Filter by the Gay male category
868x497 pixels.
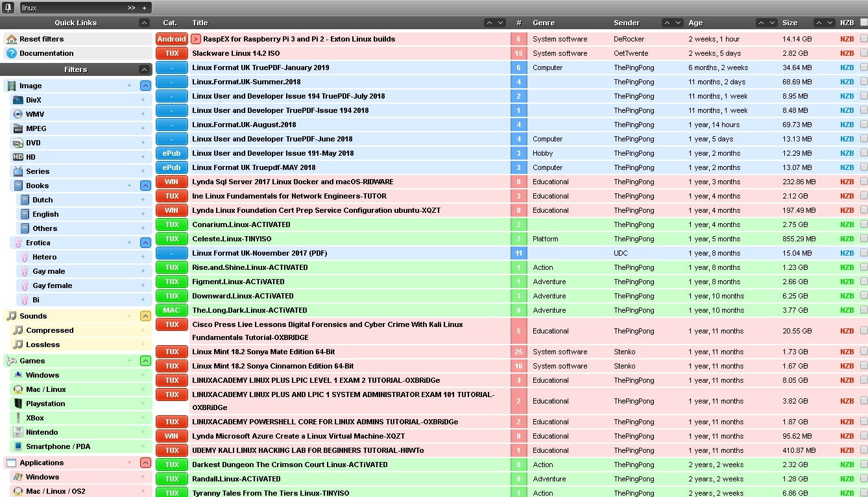[49, 271]
